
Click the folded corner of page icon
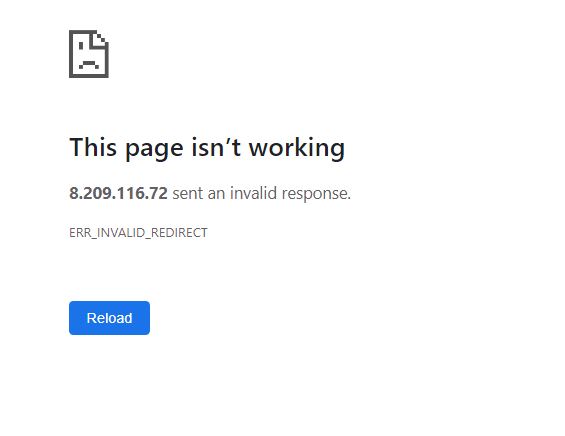click(x=101, y=39)
